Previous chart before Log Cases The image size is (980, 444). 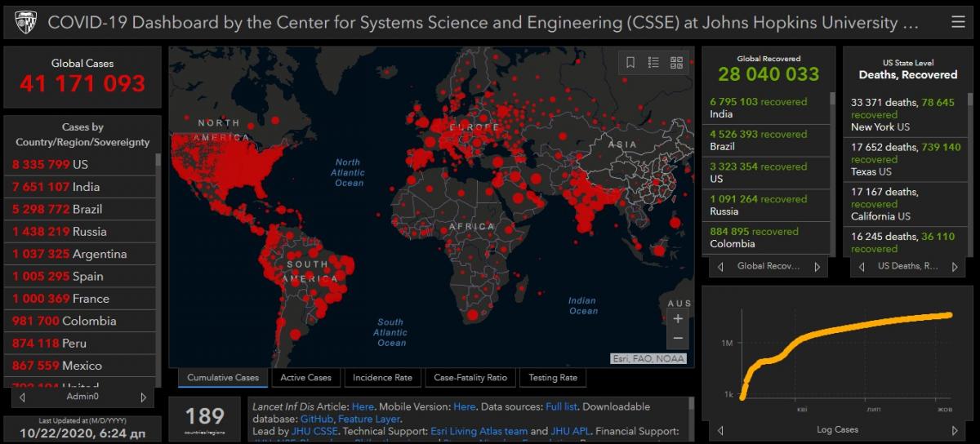(720, 430)
